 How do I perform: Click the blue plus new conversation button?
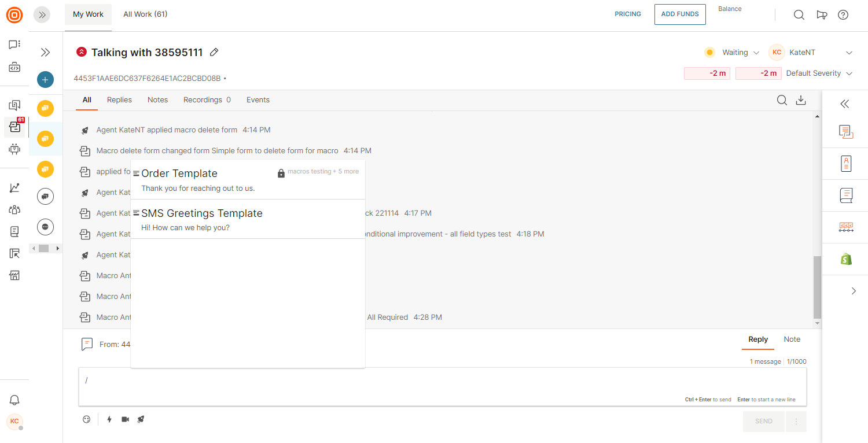45,80
